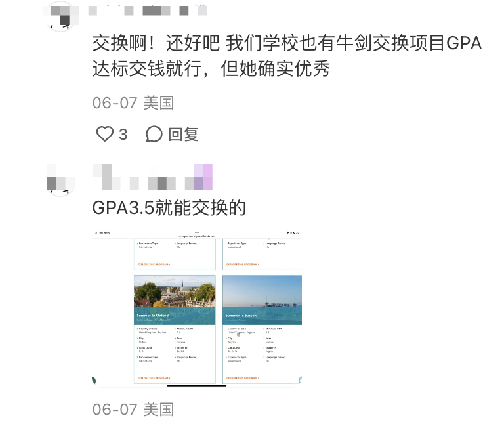Click the comment text starting with 交换啊
This screenshot has width=504, height=424.
click(x=287, y=56)
